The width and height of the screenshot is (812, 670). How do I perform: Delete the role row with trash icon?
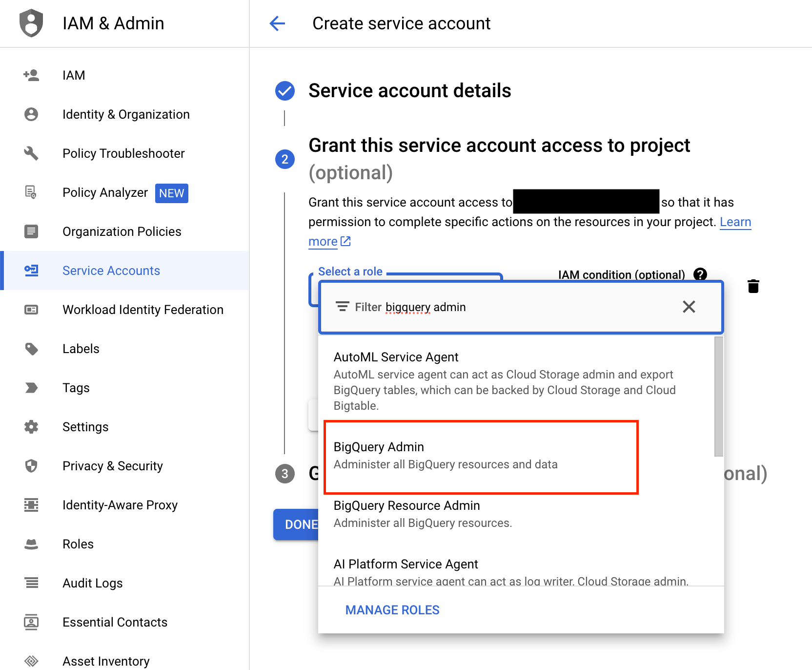753,286
